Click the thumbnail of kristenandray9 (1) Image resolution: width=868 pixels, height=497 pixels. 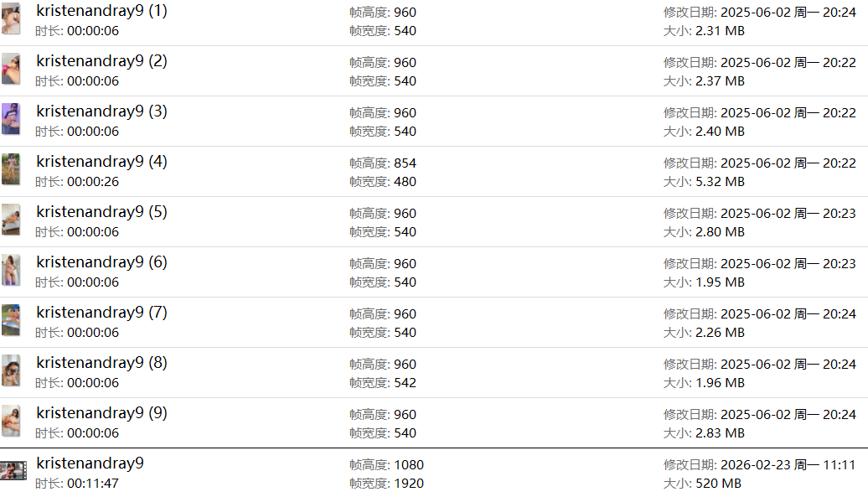pos(11,19)
